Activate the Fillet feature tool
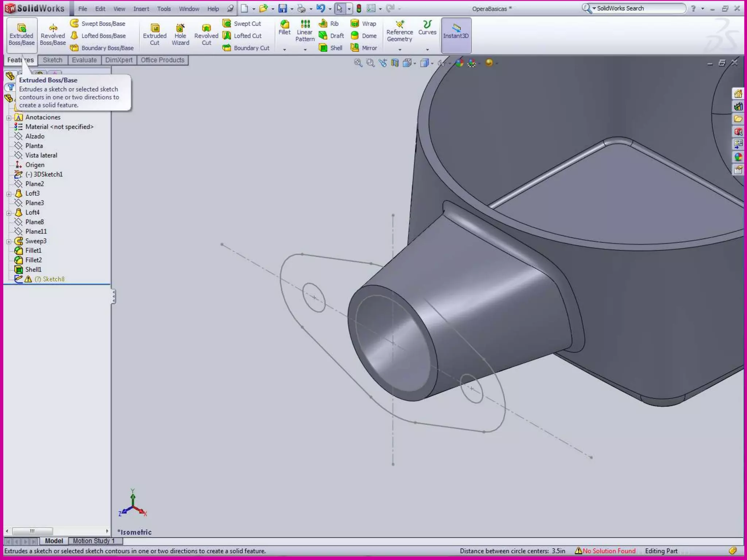The height and width of the screenshot is (560, 747). point(285,28)
